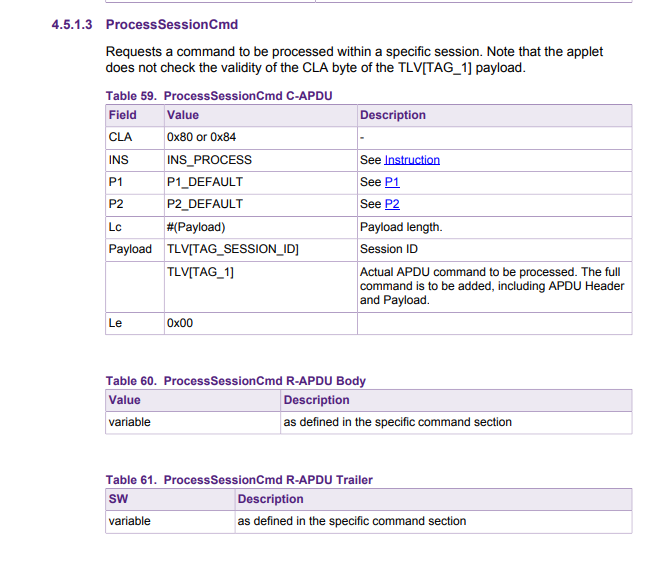646x568 pixels.
Task: Select the Table 59 C-APDU caption
Action: 219,96
